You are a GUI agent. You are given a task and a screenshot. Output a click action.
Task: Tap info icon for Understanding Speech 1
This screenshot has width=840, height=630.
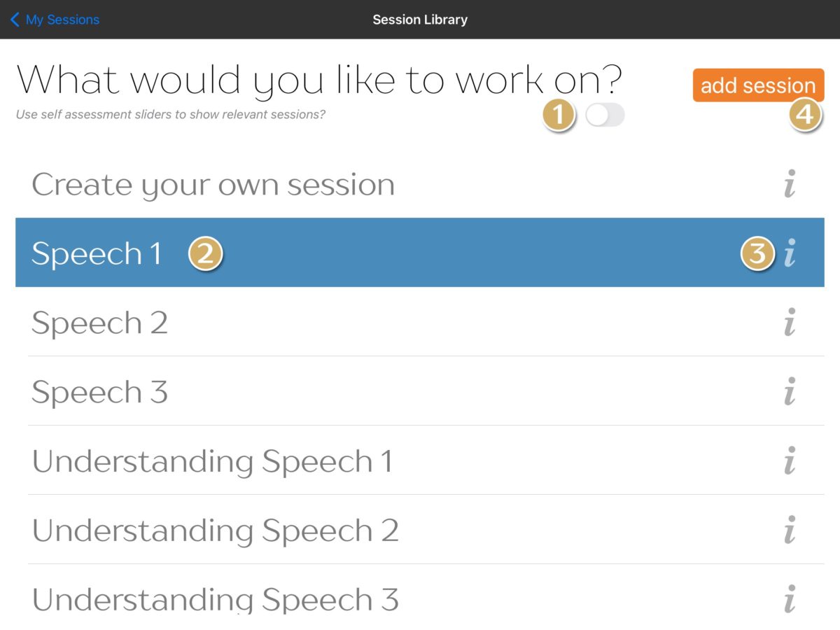point(790,462)
